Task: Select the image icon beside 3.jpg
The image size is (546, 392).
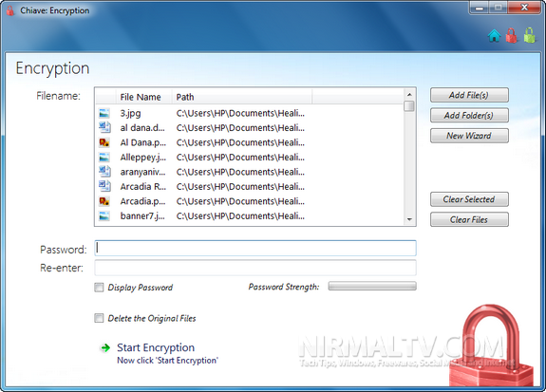Action: click(x=104, y=113)
